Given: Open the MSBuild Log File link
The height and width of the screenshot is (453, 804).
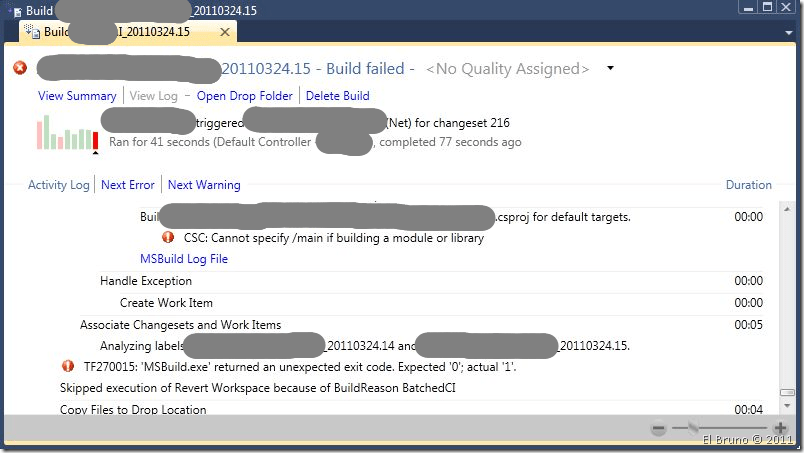Looking at the screenshot, I should pos(184,259).
